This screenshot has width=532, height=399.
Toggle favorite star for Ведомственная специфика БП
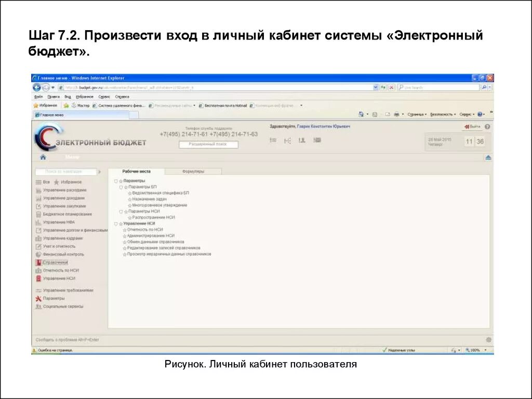point(129,193)
